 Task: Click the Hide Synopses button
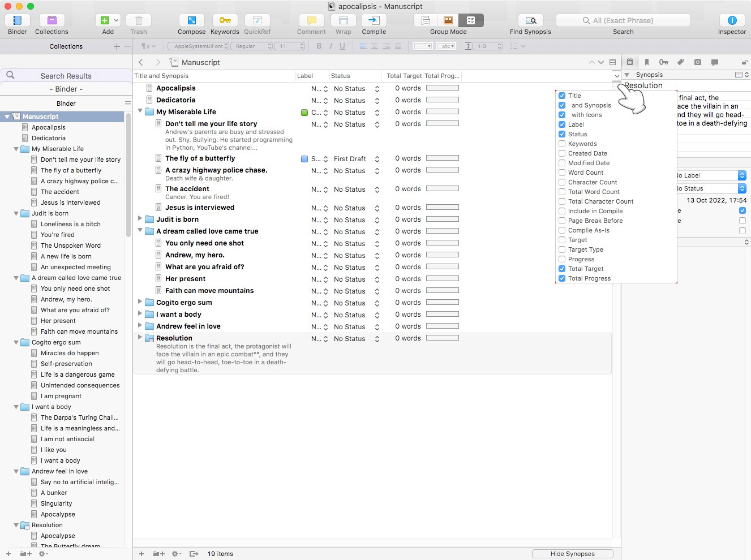pos(572,554)
